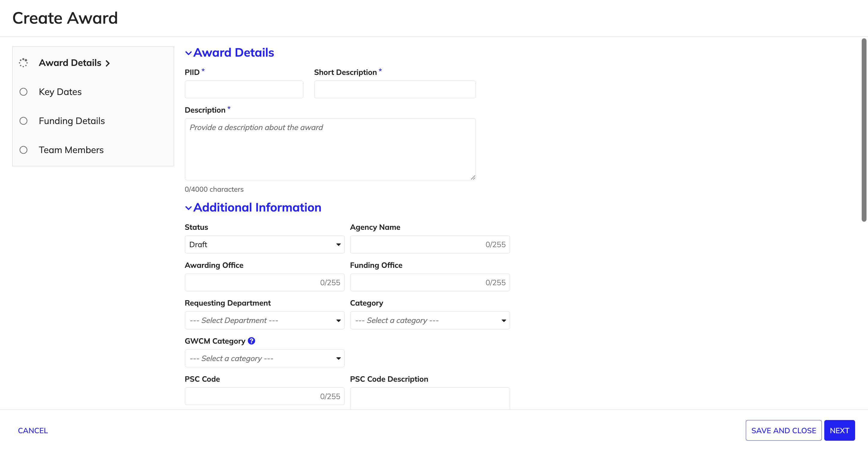868x450 pixels.
Task: Focus the Funding Office input field
Action: pyautogui.click(x=430, y=283)
